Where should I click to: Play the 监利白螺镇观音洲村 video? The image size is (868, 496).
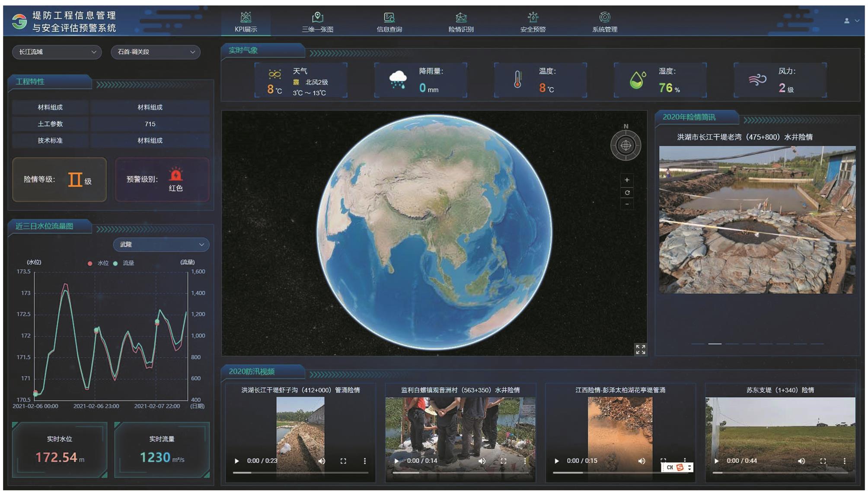(x=396, y=461)
